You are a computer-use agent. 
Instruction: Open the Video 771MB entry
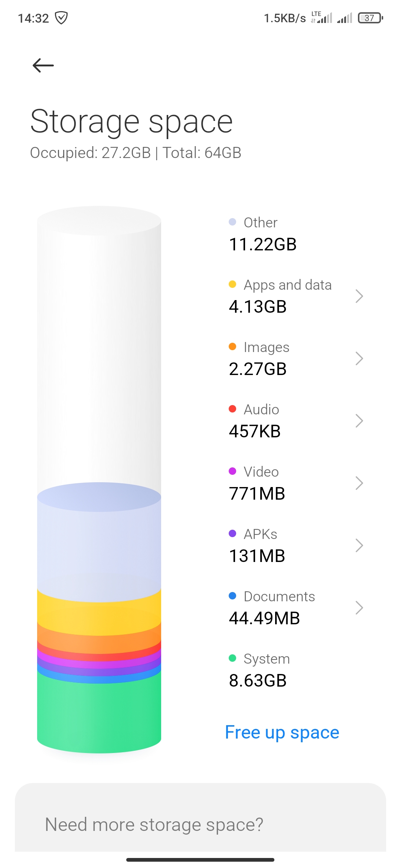[x=296, y=483]
